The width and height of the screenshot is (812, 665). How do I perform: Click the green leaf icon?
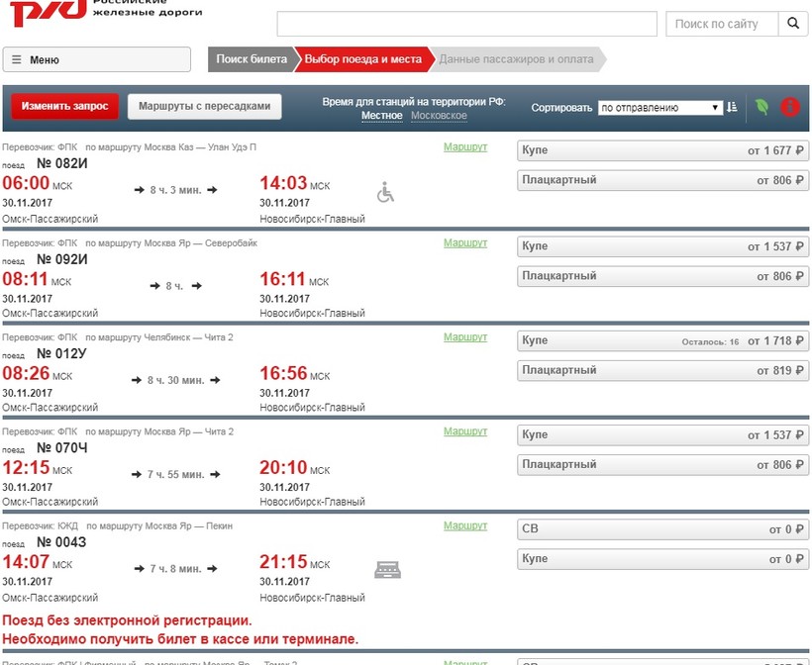[761, 107]
